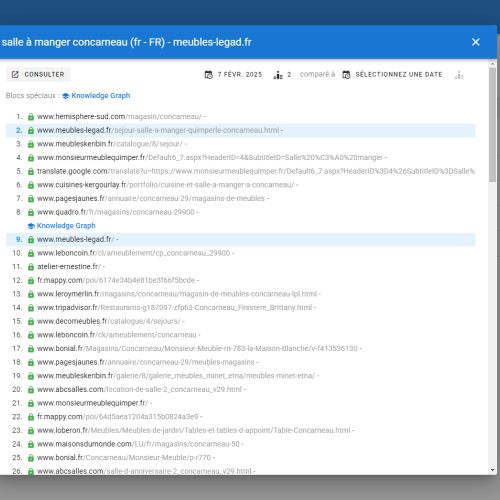Open the 7 FÉVR. 2025 date selector
This screenshot has width=500, height=500.
pyautogui.click(x=240, y=74)
